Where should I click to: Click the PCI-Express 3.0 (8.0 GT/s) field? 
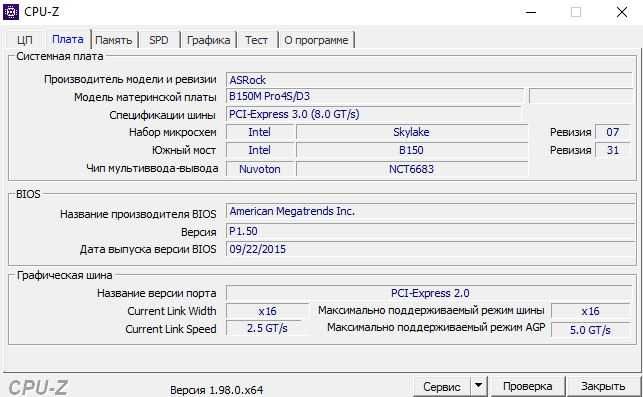click(x=374, y=114)
